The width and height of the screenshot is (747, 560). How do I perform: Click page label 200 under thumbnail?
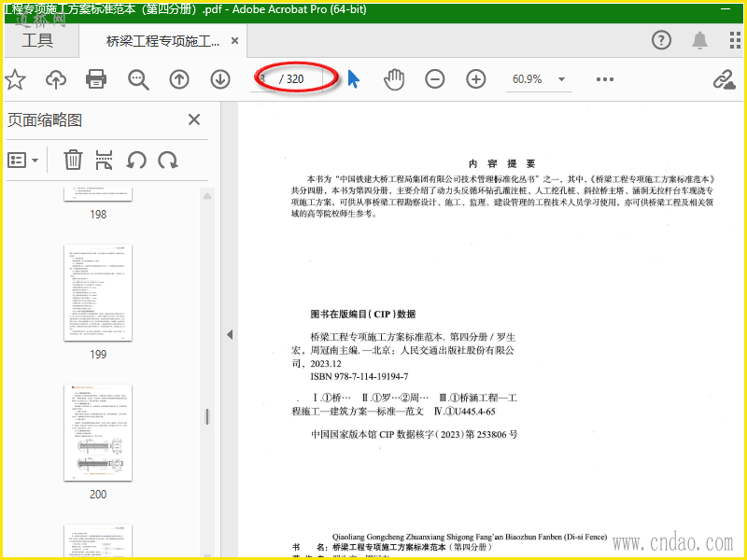[98, 495]
